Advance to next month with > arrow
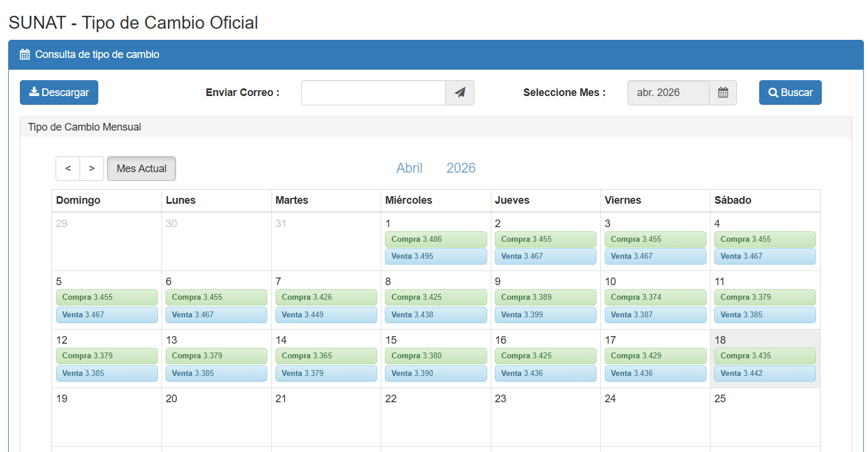This screenshot has width=868, height=452. (x=92, y=169)
